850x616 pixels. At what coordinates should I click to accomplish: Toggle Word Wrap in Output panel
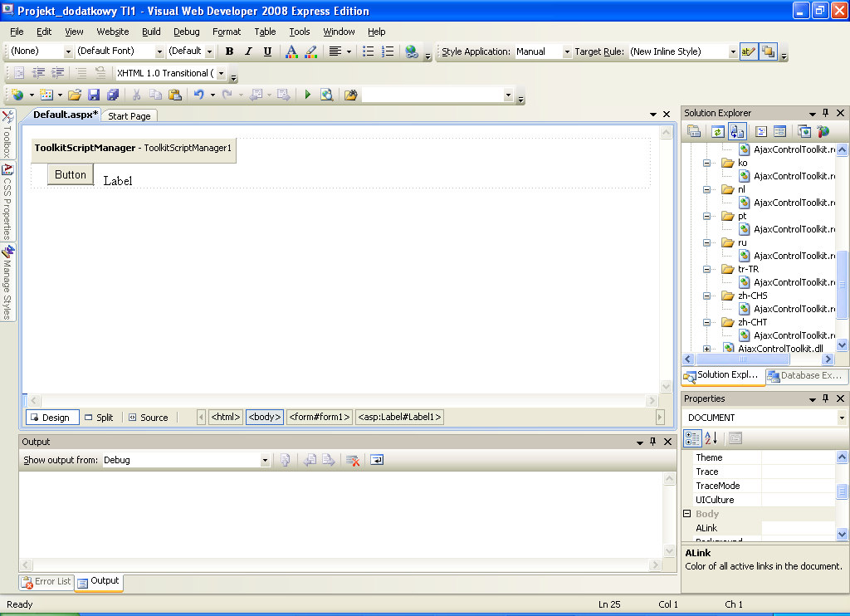(x=377, y=461)
